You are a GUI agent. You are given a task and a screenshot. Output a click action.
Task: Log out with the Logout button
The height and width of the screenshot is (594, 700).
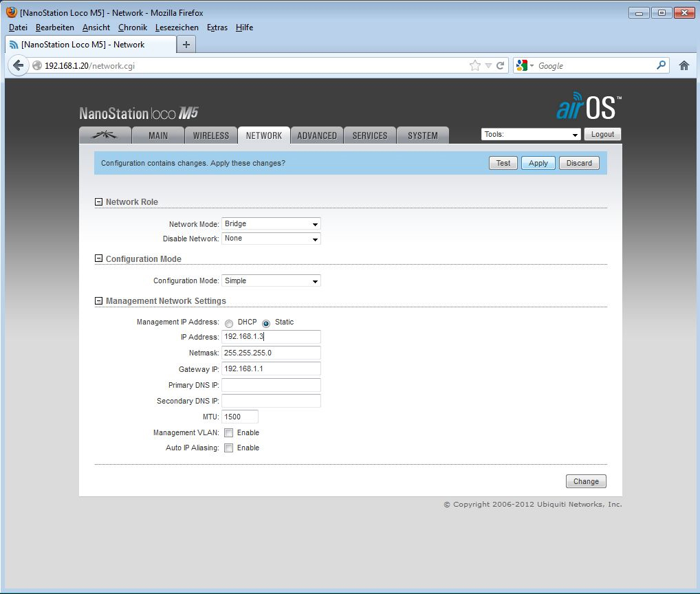point(602,134)
